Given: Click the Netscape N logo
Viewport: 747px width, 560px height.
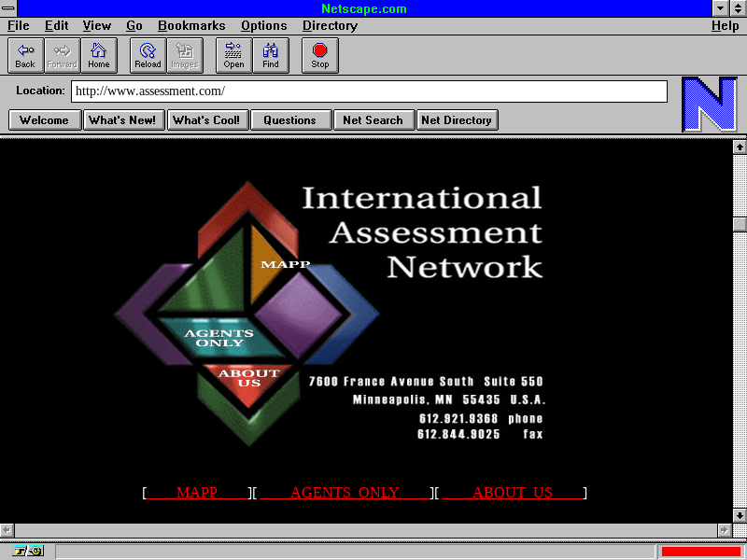Looking at the screenshot, I should point(710,104).
